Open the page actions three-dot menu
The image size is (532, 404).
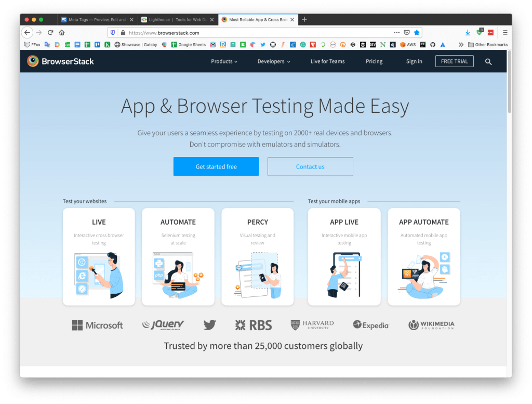tap(396, 33)
